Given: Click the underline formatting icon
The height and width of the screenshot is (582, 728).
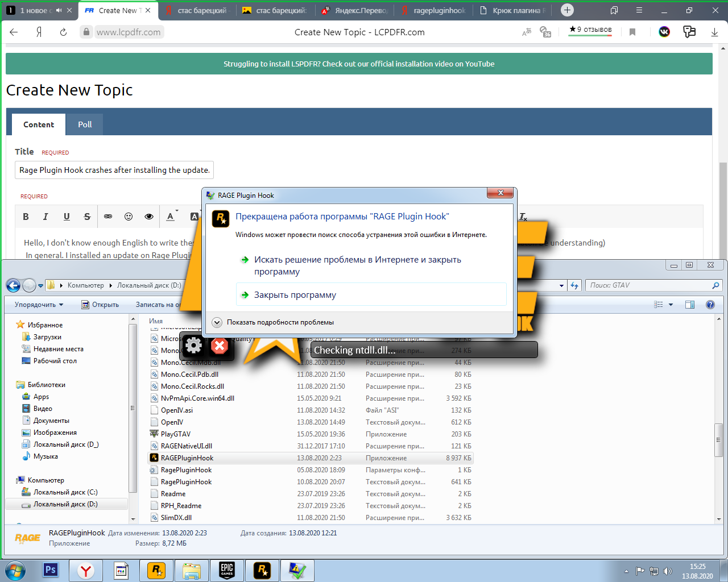Looking at the screenshot, I should [x=67, y=217].
